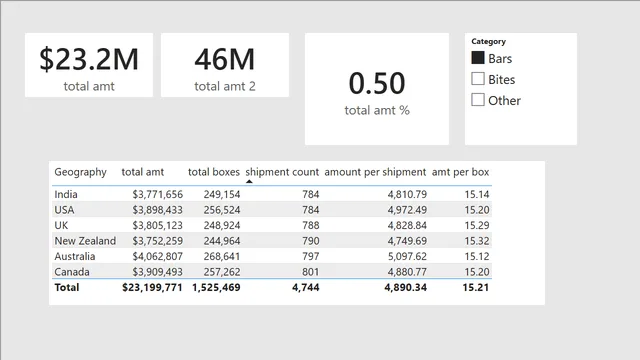This screenshot has width=640, height=360.
Task: Sort table by Geography column header
Action: 80,172
